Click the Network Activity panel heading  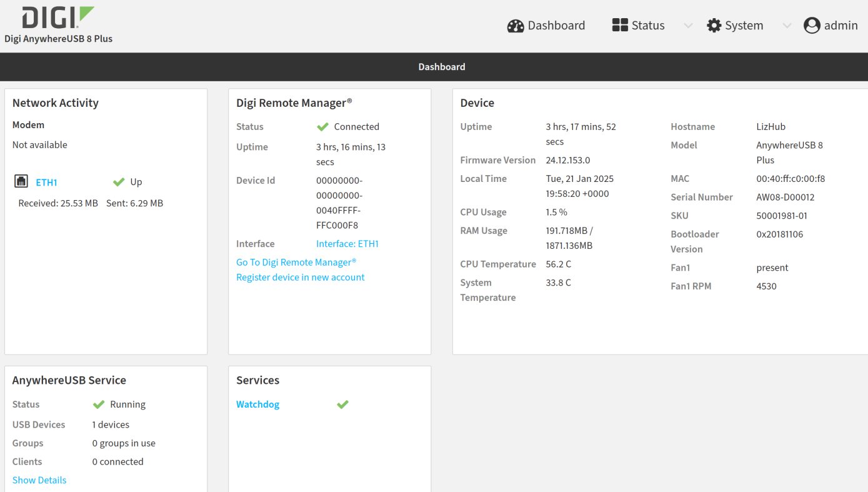56,103
